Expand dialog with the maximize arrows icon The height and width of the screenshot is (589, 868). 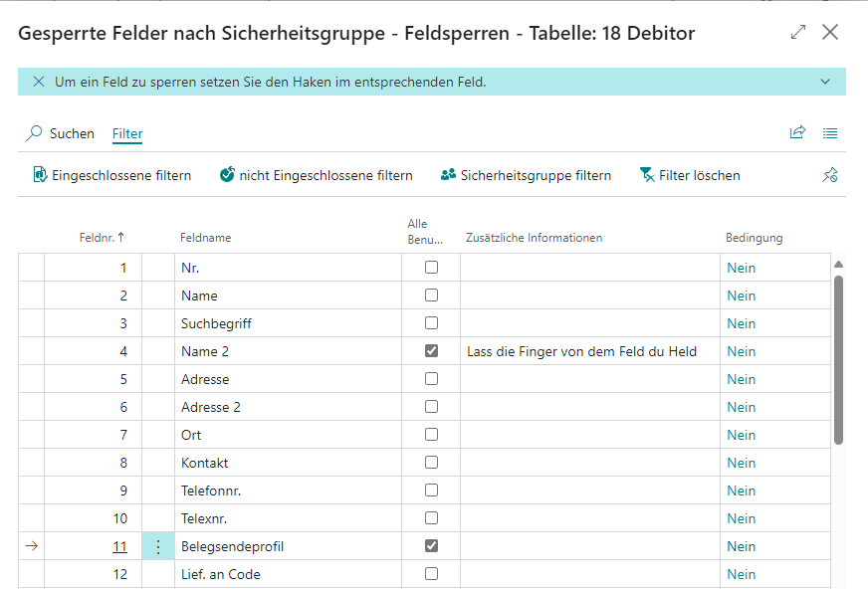click(798, 32)
